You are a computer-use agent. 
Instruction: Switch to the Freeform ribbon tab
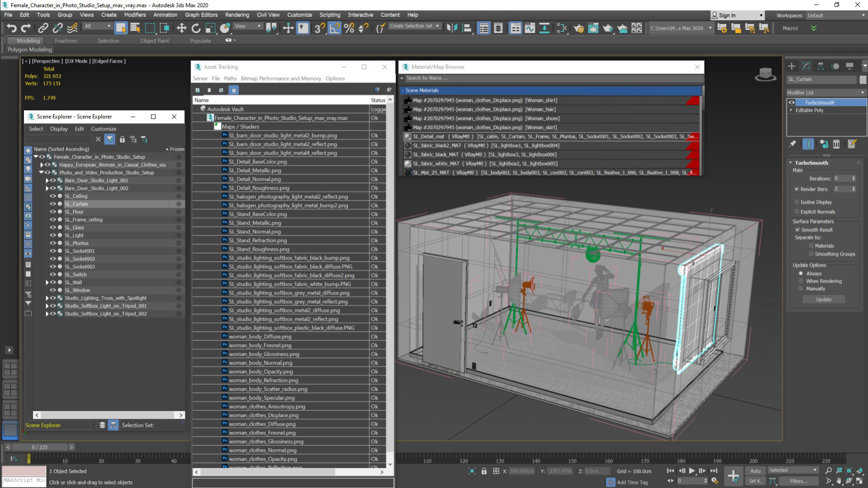(66, 41)
